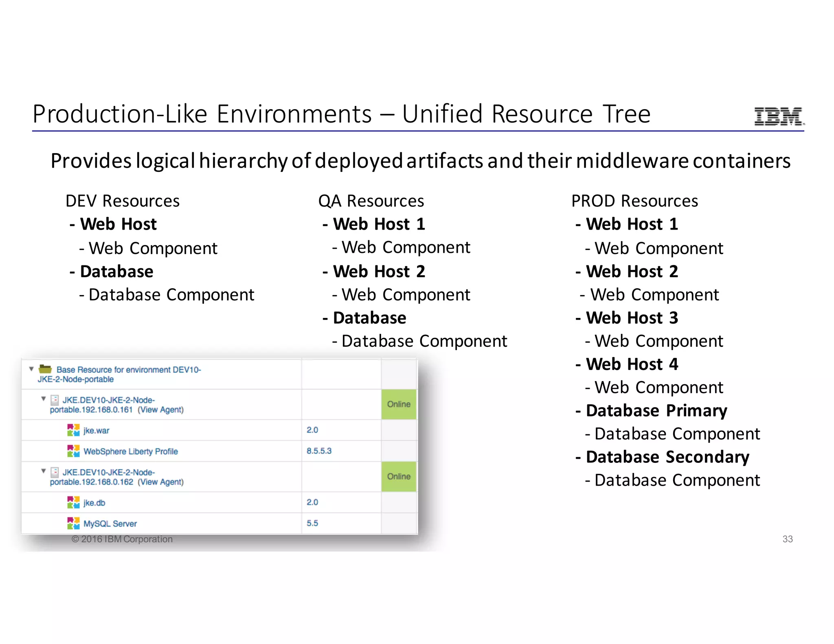Click agent icon for 192.168.0.162 node
Screen dimensions: 834x644
pos(55,472)
